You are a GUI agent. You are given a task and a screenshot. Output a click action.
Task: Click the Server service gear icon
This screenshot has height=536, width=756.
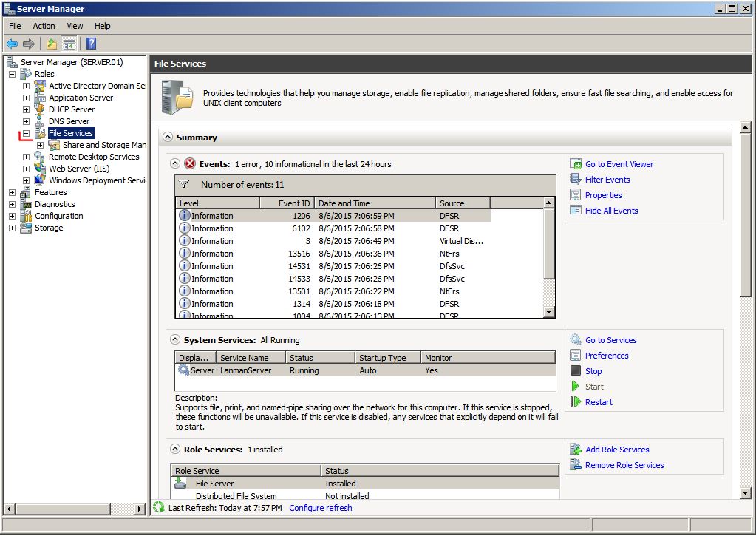(183, 370)
